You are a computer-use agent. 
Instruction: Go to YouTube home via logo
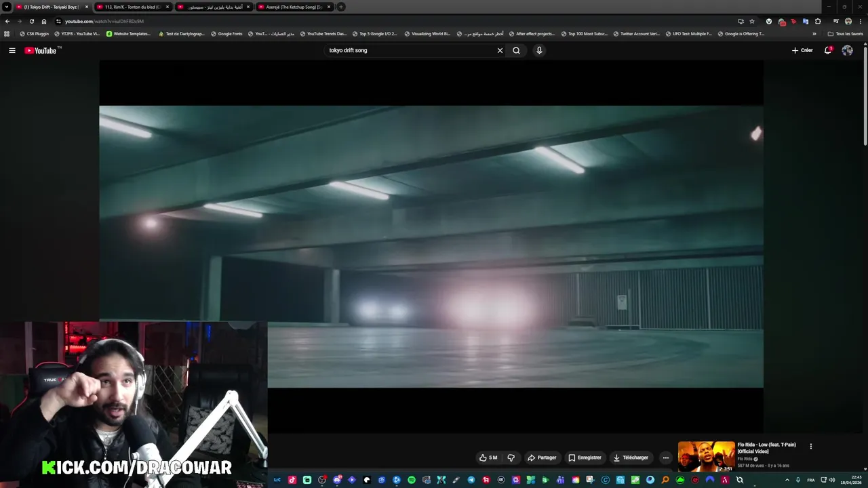pos(41,51)
